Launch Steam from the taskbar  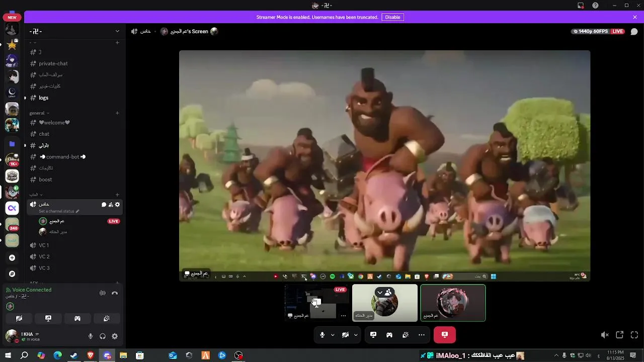tap(74, 355)
